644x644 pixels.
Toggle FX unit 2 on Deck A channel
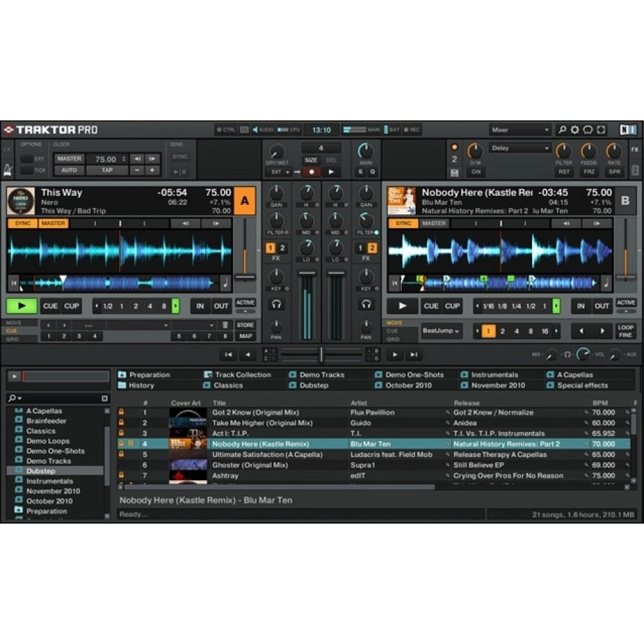coord(282,248)
